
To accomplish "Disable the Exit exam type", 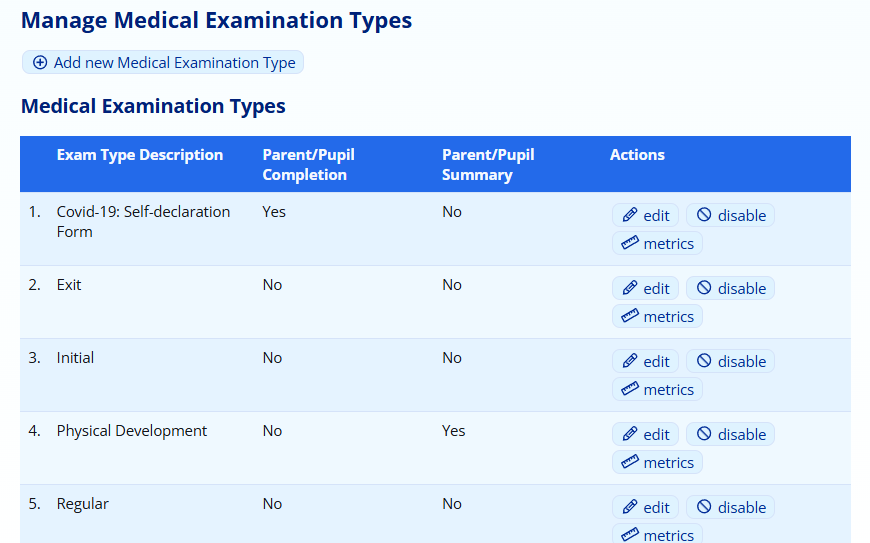I will click(730, 288).
